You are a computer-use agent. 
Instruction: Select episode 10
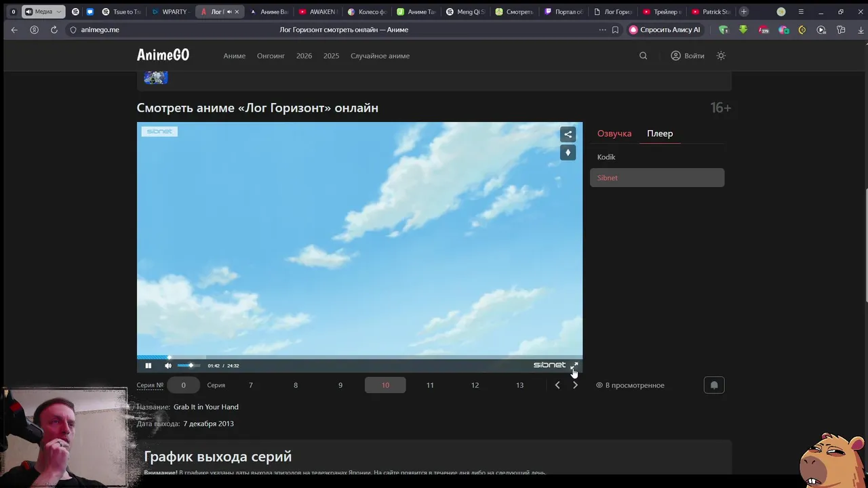385,385
